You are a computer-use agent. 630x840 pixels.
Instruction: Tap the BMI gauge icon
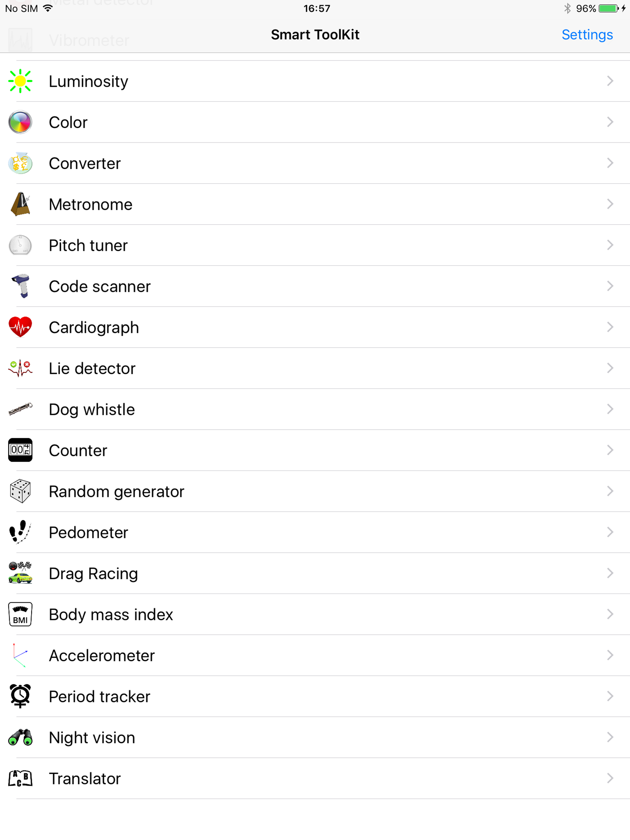point(21,614)
